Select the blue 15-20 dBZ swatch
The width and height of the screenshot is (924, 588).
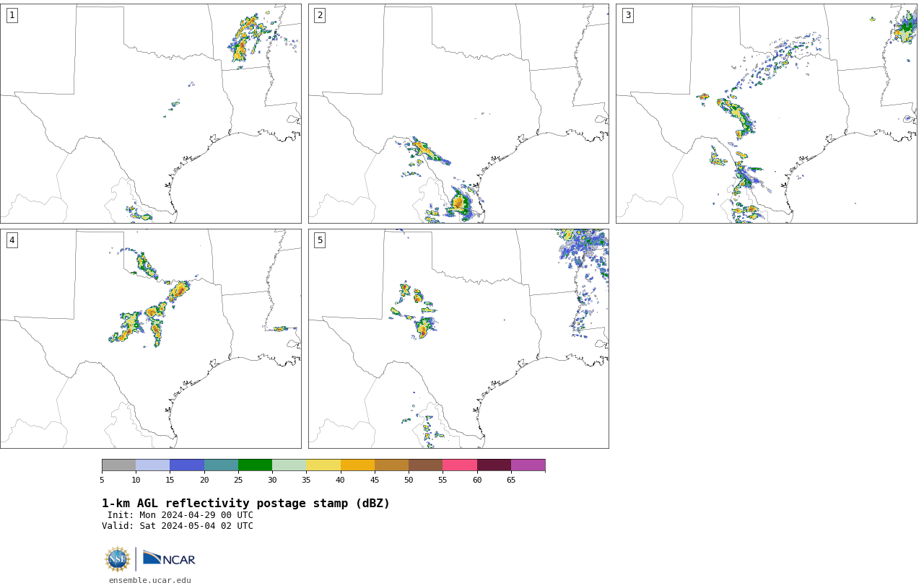tap(187, 465)
